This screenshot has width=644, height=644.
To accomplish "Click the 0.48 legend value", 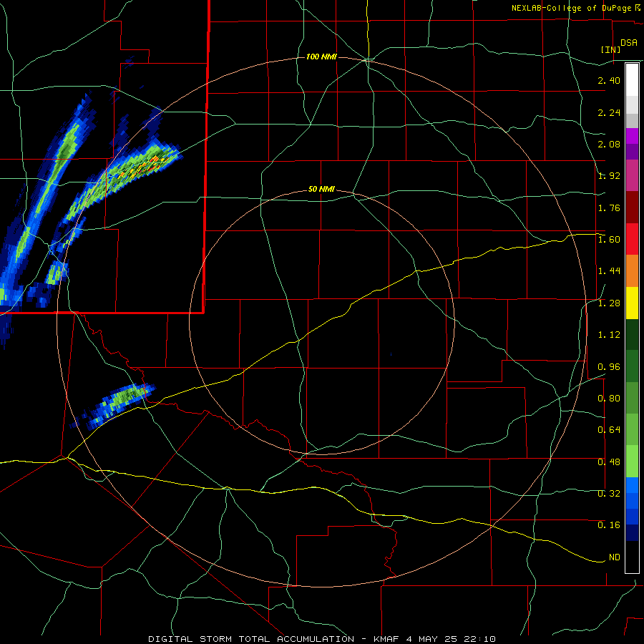I will [609, 462].
